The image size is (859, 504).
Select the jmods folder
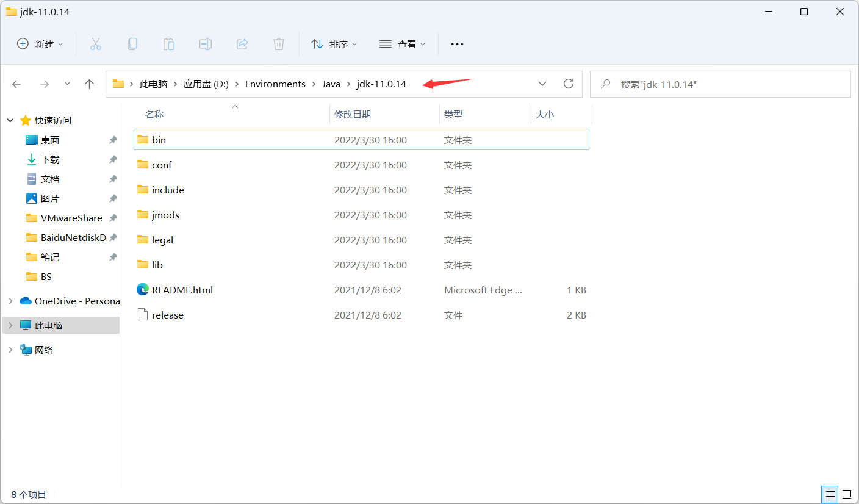[x=361, y=215]
